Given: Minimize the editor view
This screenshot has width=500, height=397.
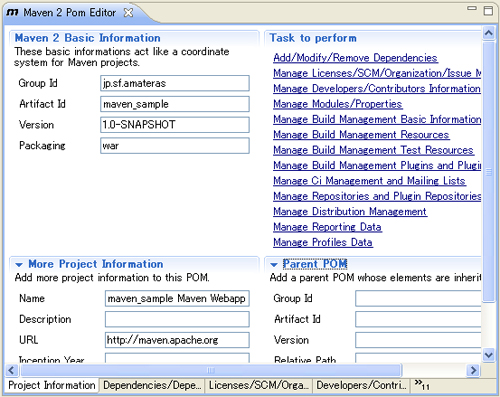Looking at the screenshot, I should (x=472, y=8).
